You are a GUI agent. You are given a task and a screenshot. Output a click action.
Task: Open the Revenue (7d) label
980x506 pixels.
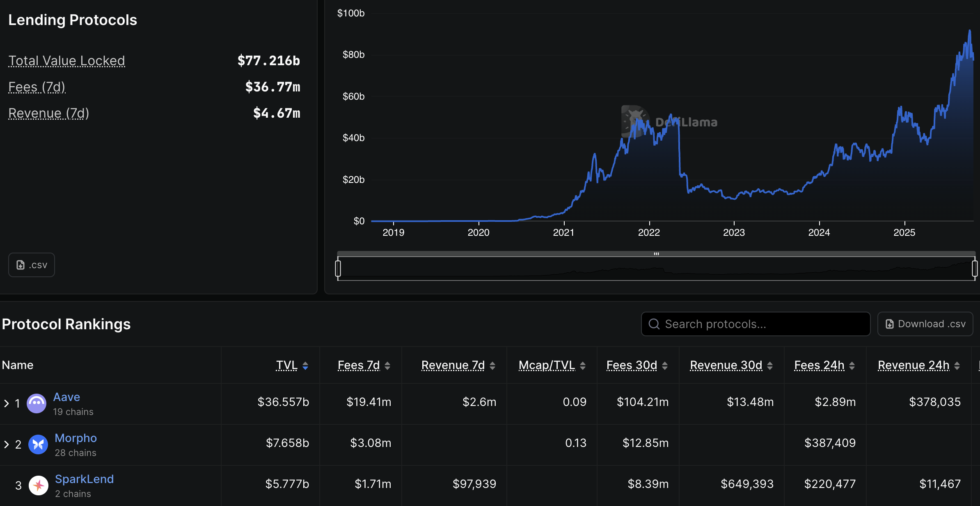click(48, 113)
